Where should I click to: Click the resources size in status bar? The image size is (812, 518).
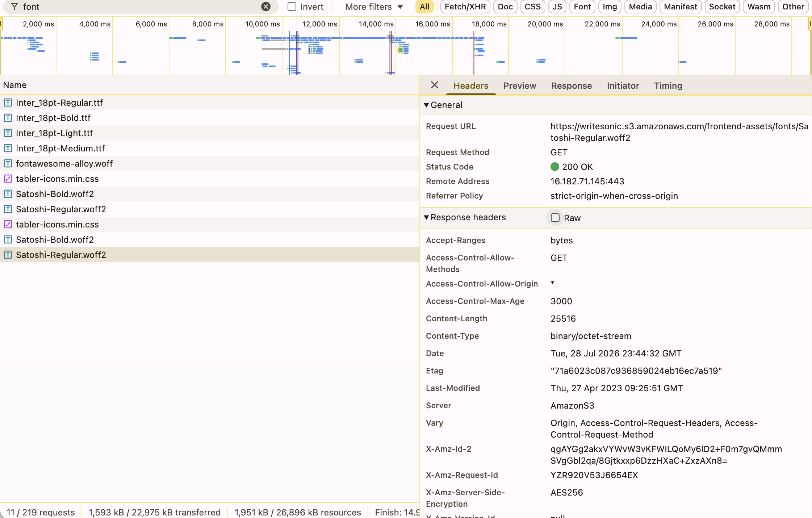(x=298, y=512)
